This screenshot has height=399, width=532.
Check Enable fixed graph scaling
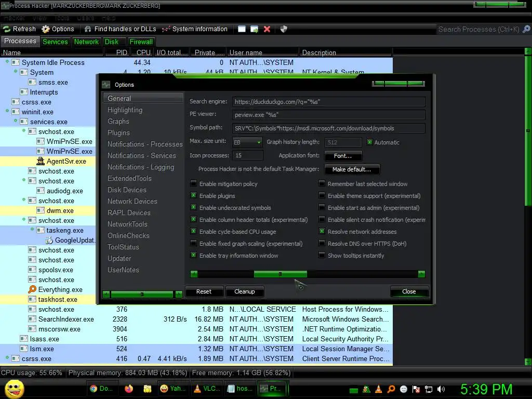click(193, 243)
